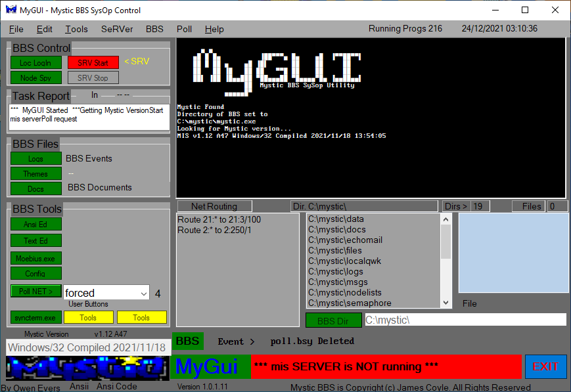Launch Moebius.exe
This screenshot has height=392, width=571.
click(x=35, y=257)
